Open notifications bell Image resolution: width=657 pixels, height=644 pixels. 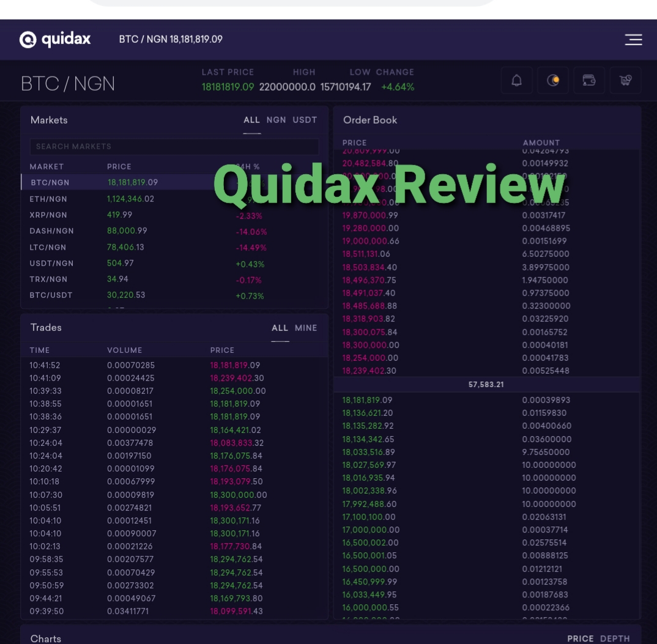click(517, 80)
